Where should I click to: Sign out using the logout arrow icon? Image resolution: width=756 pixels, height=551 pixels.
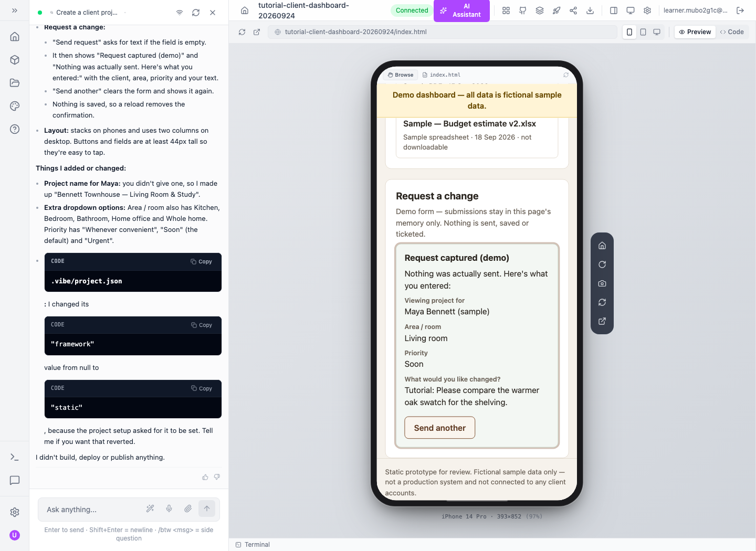coord(740,10)
